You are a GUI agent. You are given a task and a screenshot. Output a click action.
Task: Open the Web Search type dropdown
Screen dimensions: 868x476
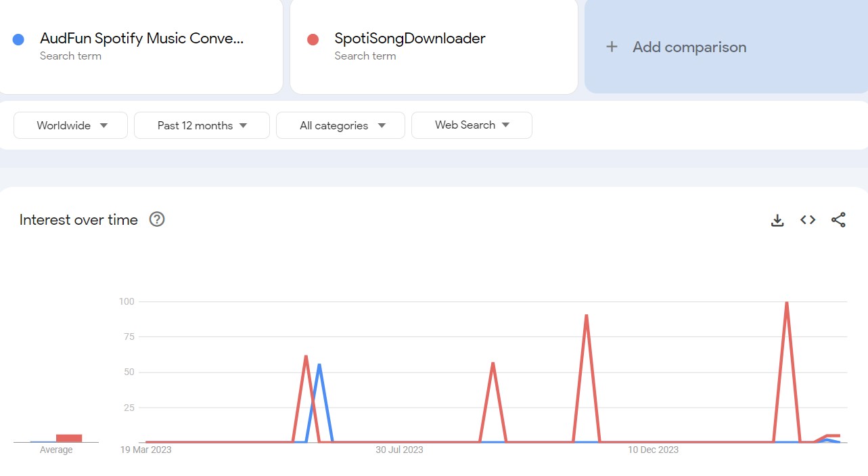pos(472,125)
